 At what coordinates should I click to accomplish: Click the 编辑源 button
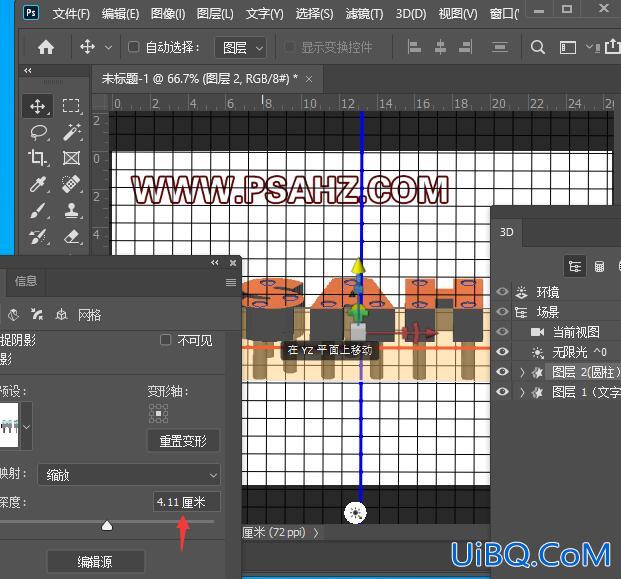tap(95, 561)
